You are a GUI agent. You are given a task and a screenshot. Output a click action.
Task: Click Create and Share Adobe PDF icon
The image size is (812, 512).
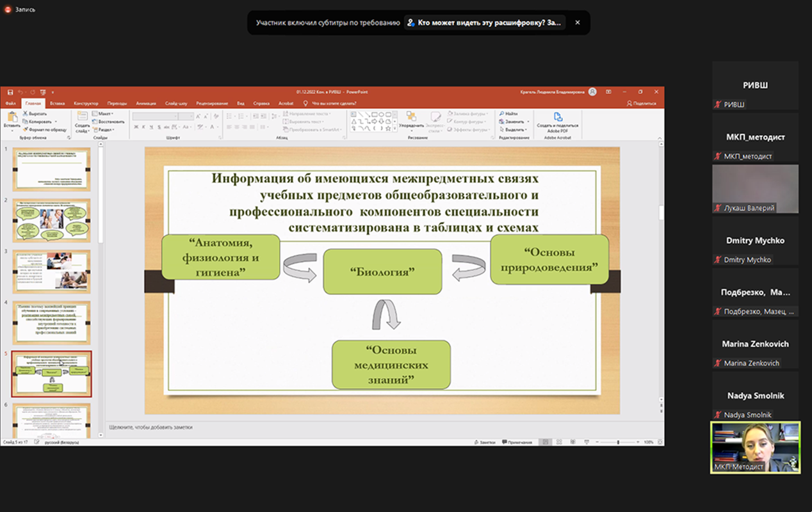[x=557, y=117]
